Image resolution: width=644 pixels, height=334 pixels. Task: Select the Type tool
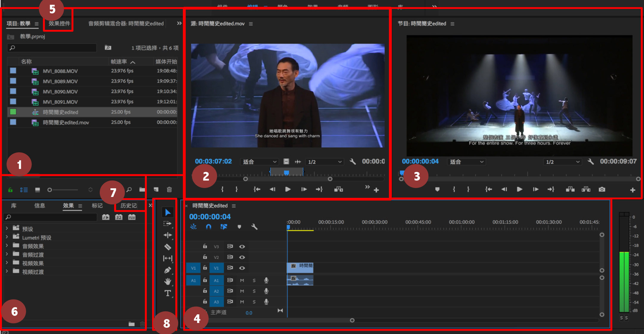[x=168, y=293]
